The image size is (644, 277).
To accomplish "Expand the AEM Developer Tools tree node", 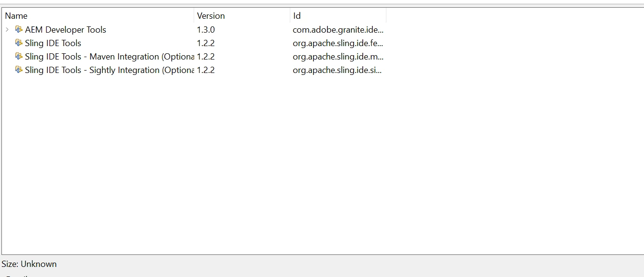I will (x=7, y=30).
